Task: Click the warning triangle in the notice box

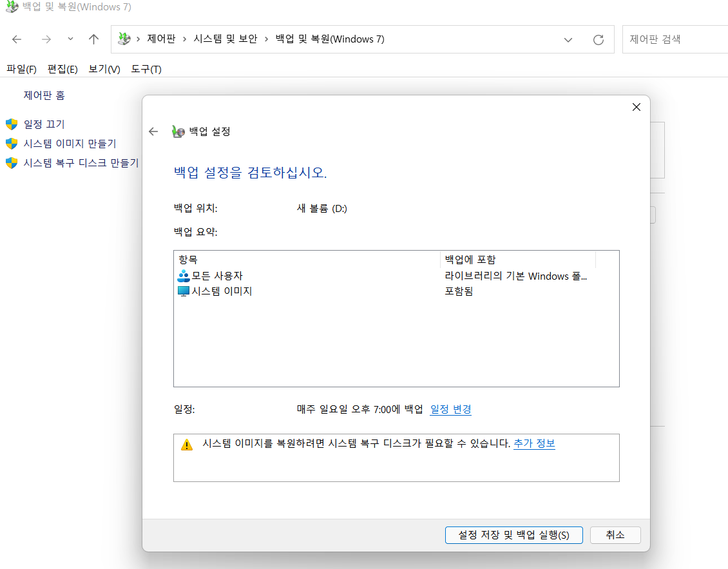Action: (x=187, y=443)
